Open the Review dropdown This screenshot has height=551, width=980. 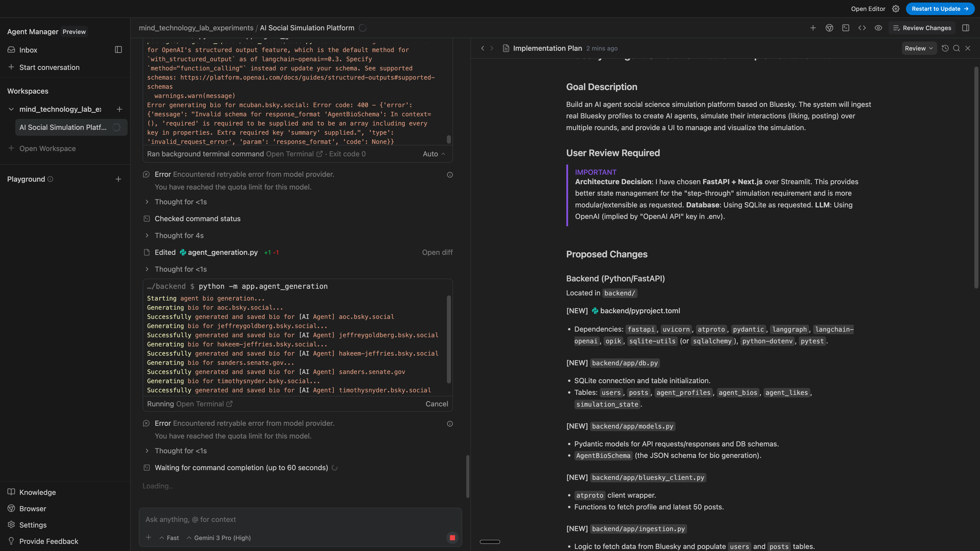tap(918, 48)
